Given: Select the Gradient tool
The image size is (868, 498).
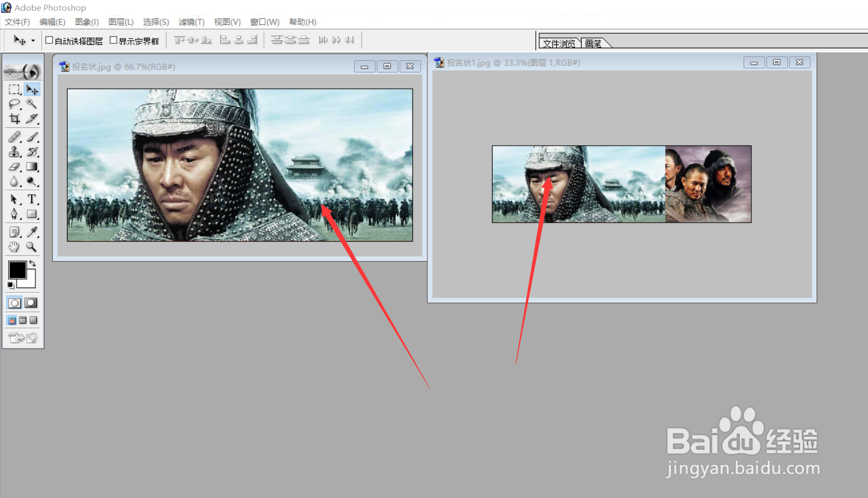Looking at the screenshot, I should (32, 167).
